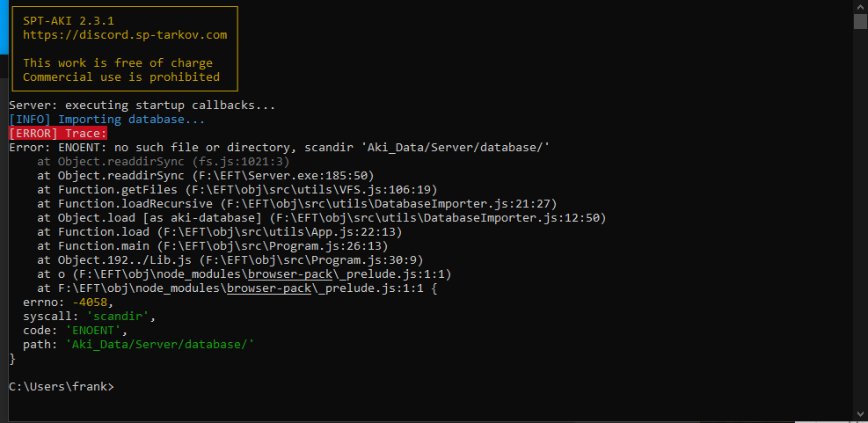
Task: Click the gray fs.js:1021:3 trace line
Action: click(164, 162)
